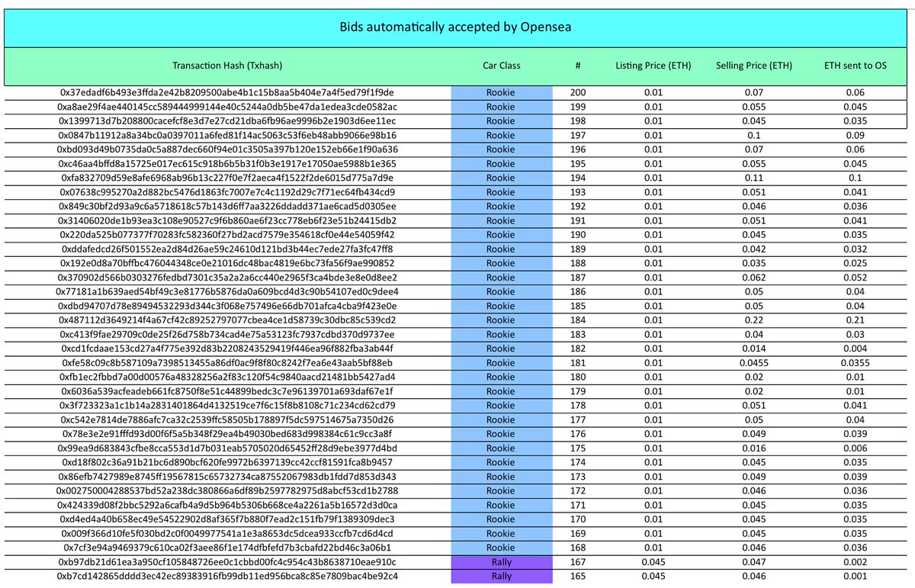Select the Selling Price 0.0455 cell
This screenshot has height=588, width=915.
[754, 362]
